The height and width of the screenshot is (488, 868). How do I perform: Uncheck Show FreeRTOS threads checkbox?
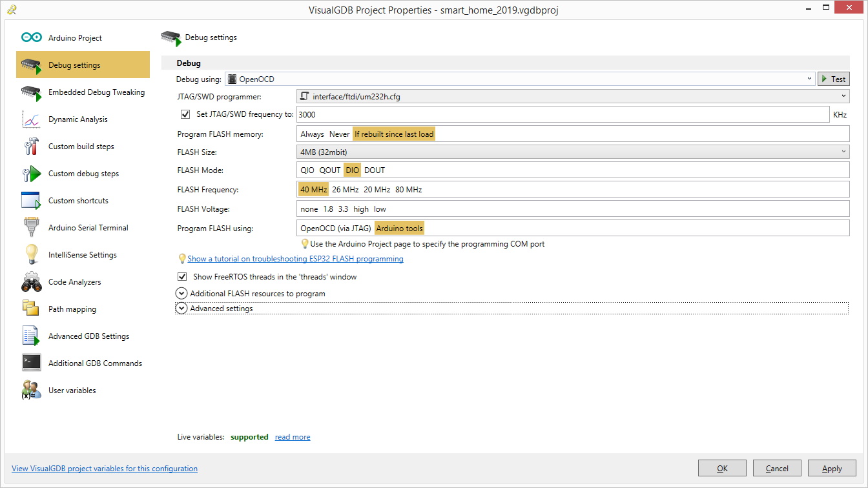(x=182, y=277)
